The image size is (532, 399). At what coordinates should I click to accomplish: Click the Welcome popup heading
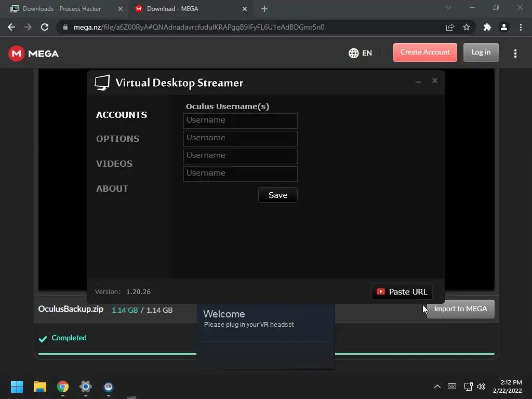coord(224,314)
